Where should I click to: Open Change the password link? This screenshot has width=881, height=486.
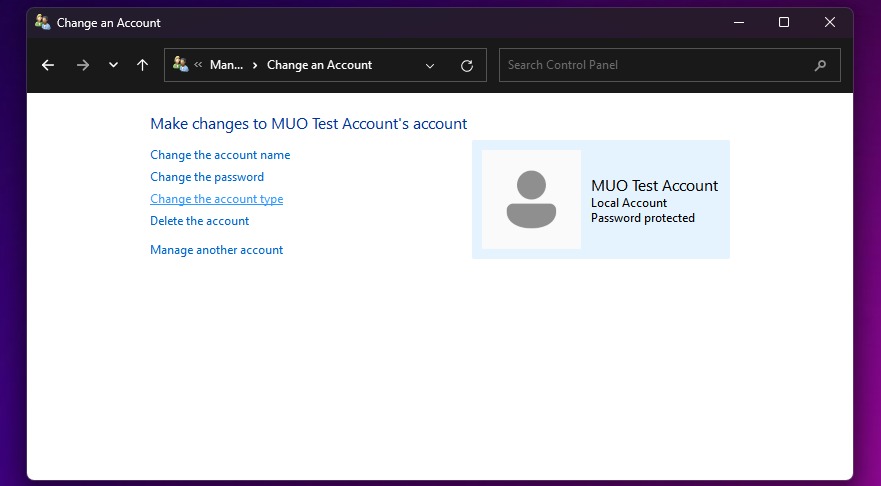tap(207, 177)
